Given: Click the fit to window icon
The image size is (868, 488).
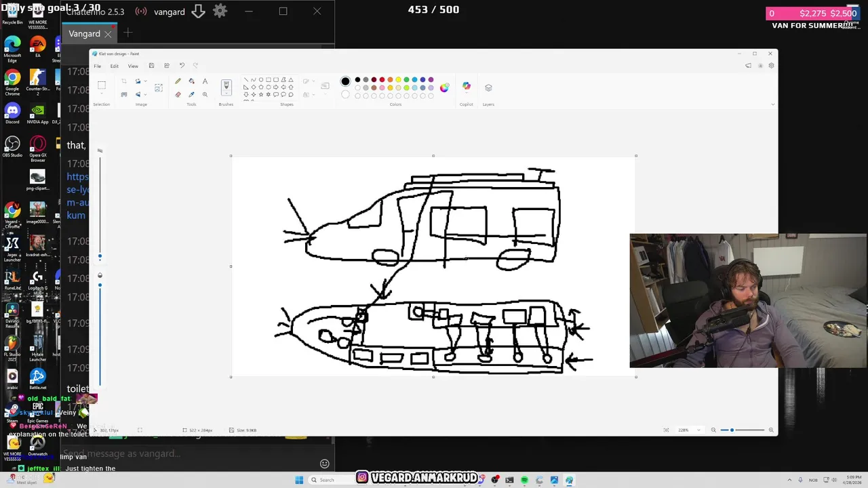Looking at the screenshot, I should [666, 430].
